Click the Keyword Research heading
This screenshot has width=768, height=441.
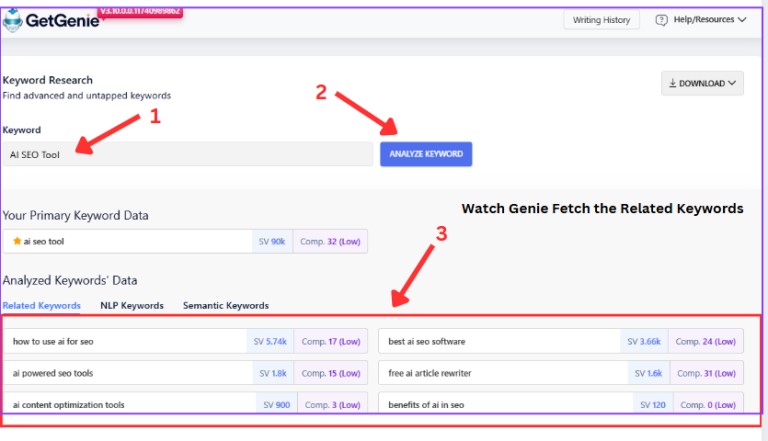click(x=48, y=80)
